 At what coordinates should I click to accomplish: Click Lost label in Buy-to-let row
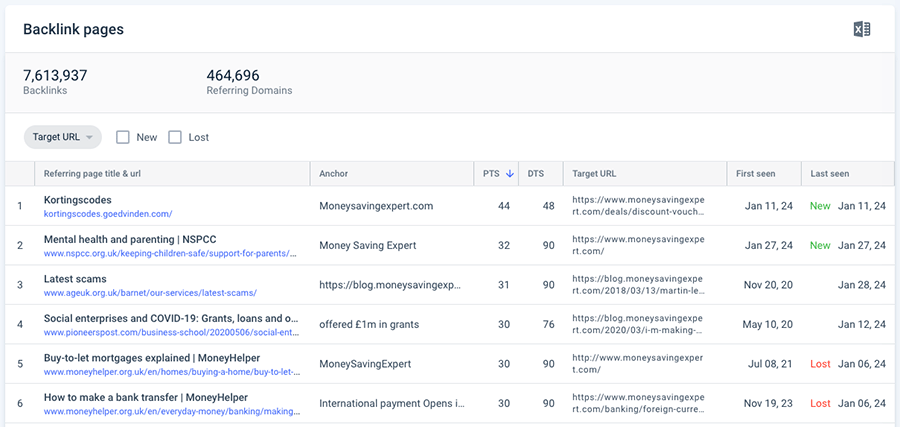tap(820, 364)
